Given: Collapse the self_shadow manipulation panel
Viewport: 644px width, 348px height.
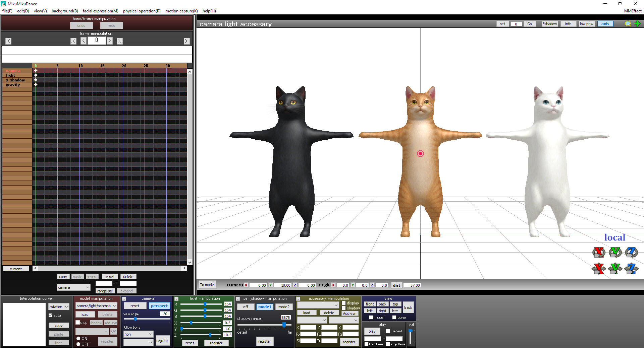Looking at the screenshot, I should 238,299.
